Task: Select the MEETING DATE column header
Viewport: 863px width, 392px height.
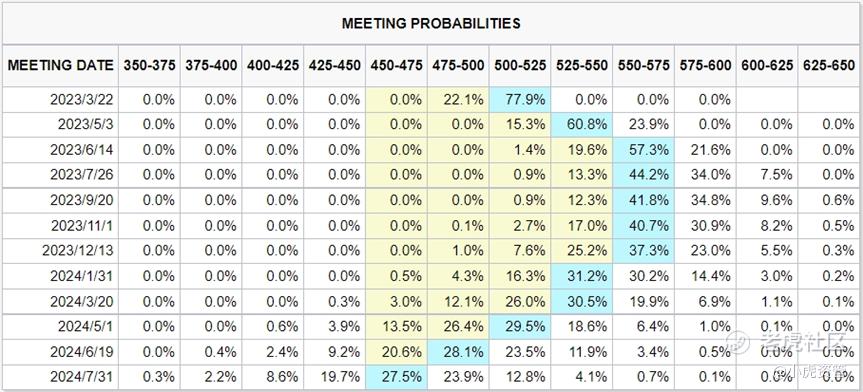Action: (60, 65)
